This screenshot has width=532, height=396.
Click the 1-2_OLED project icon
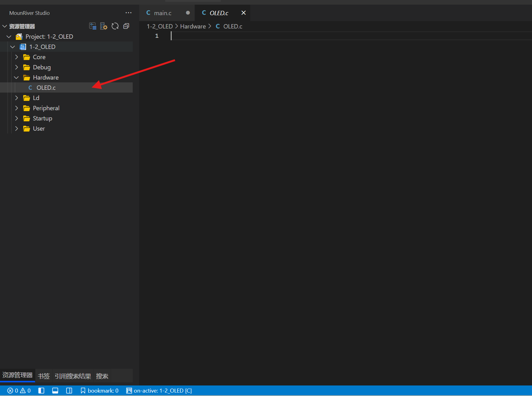[23, 47]
